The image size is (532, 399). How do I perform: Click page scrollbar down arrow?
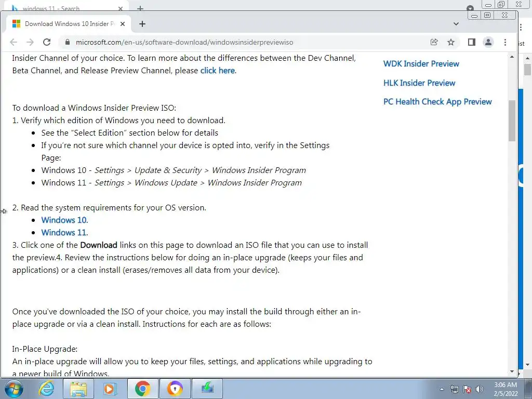click(512, 372)
